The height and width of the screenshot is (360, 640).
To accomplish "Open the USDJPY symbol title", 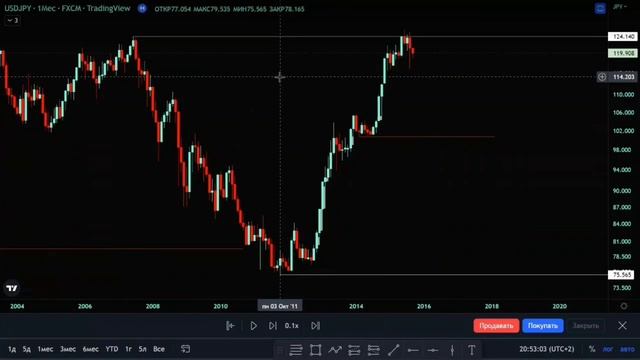I will pyautogui.click(x=67, y=8).
